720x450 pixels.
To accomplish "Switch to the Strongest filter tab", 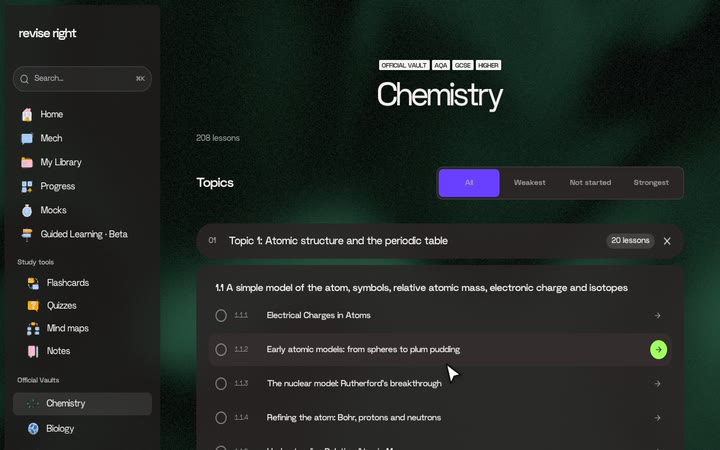I will [x=651, y=183].
